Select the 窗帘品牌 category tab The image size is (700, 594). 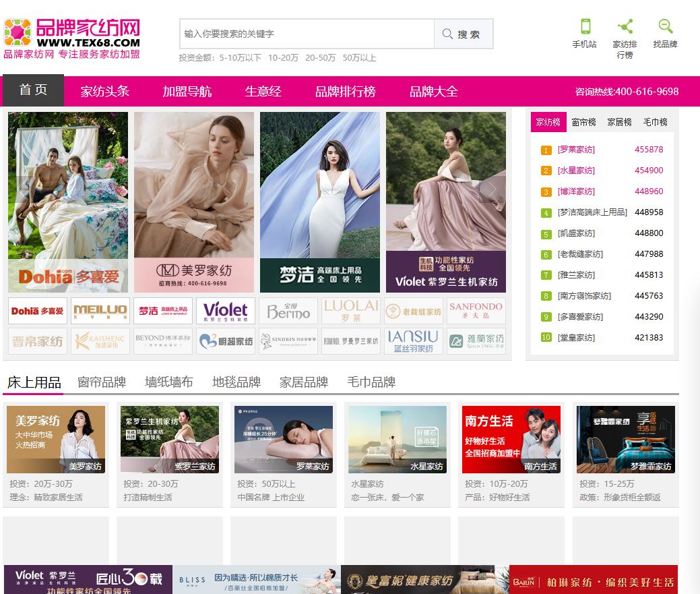coord(102,382)
